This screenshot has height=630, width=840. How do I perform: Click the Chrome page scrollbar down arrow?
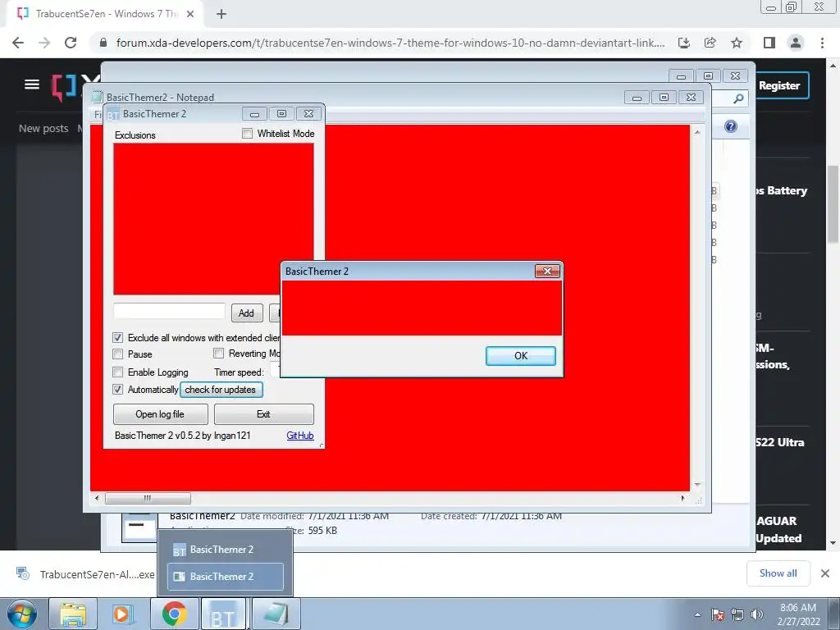pyautogui.click(x=833, y=543)
